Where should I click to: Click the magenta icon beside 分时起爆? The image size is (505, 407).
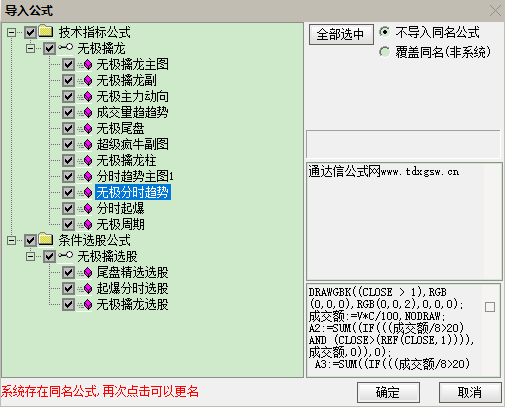[87, 208]
